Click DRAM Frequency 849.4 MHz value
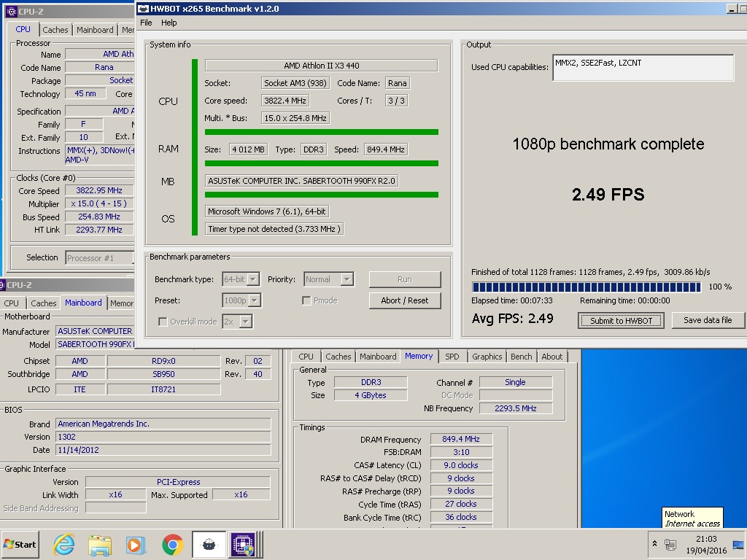Viewport: 747px width, 560px height. click(461, 439)
